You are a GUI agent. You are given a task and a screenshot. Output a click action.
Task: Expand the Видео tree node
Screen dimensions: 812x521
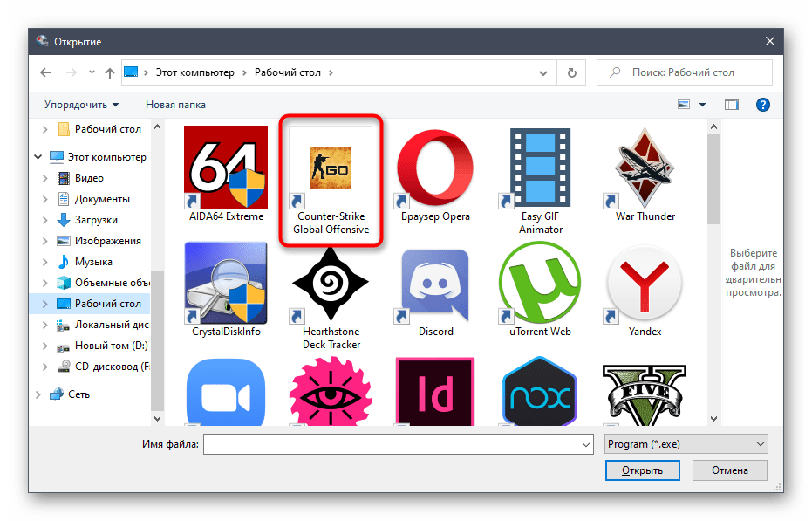pyautogui.click(x=45, y=178)
